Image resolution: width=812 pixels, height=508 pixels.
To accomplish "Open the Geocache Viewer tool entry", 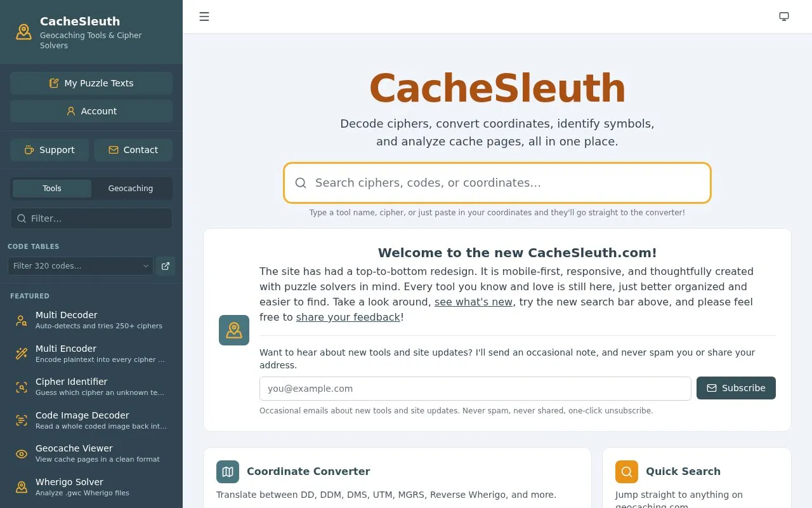I will tap(91, 453).
